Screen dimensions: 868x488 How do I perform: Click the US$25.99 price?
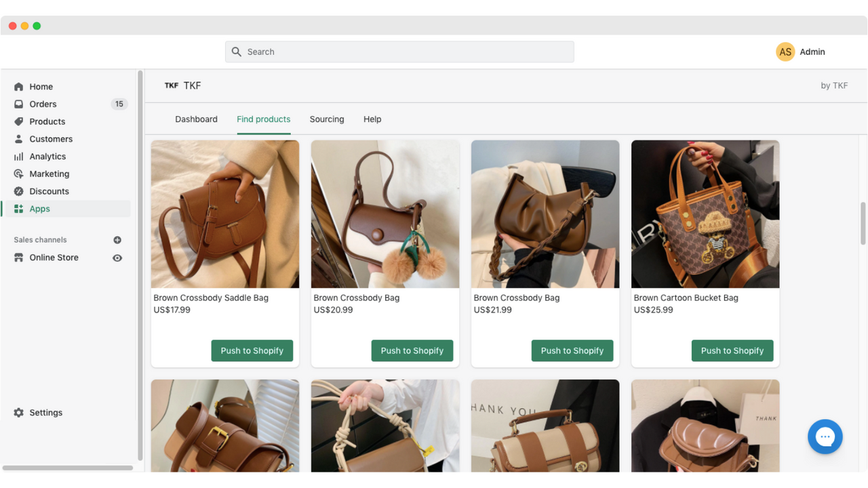(653, 310)
